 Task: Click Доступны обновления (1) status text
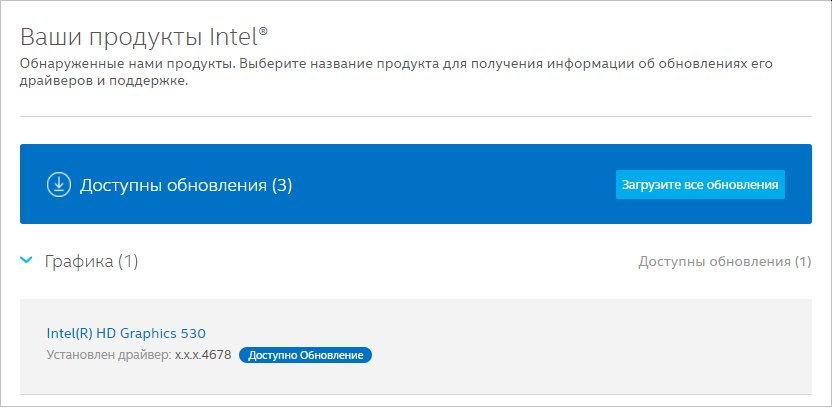click(x=724, y=262)
